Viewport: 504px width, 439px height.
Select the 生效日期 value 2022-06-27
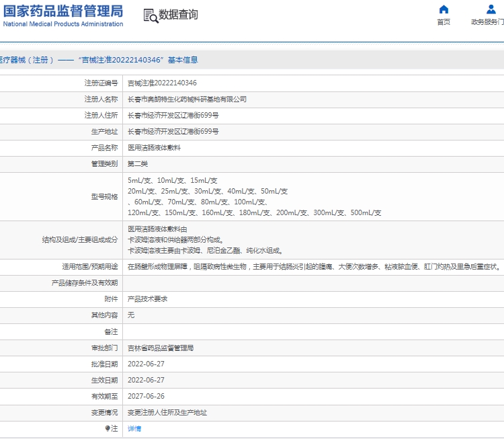146,380
